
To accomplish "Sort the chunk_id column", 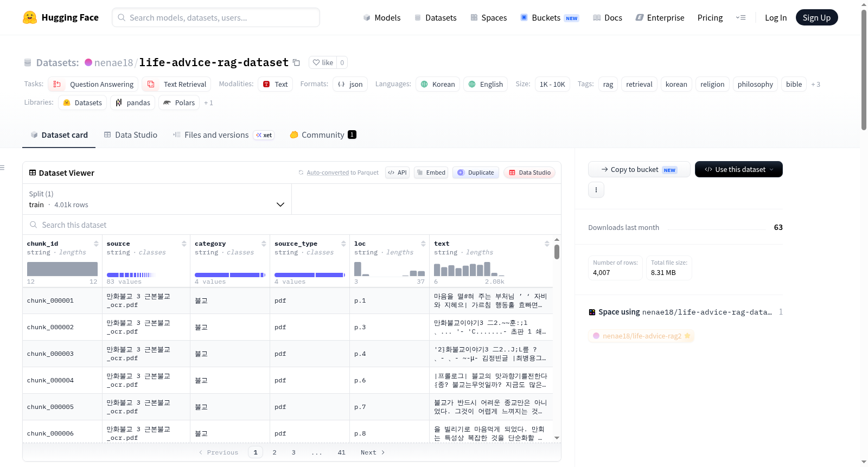I will coord(96,244).
